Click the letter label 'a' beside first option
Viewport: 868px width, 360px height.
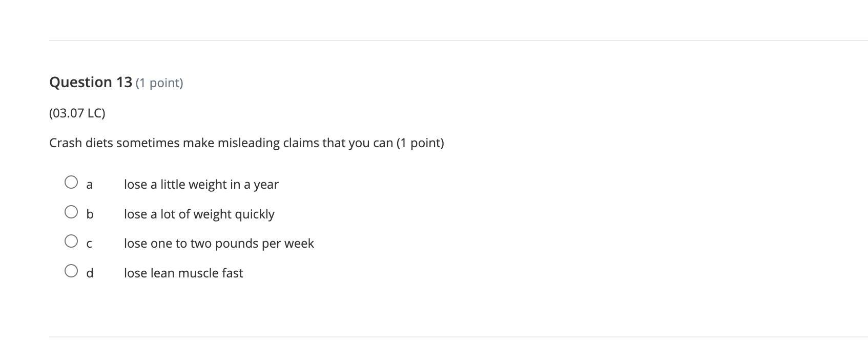[x=90, y=185]
